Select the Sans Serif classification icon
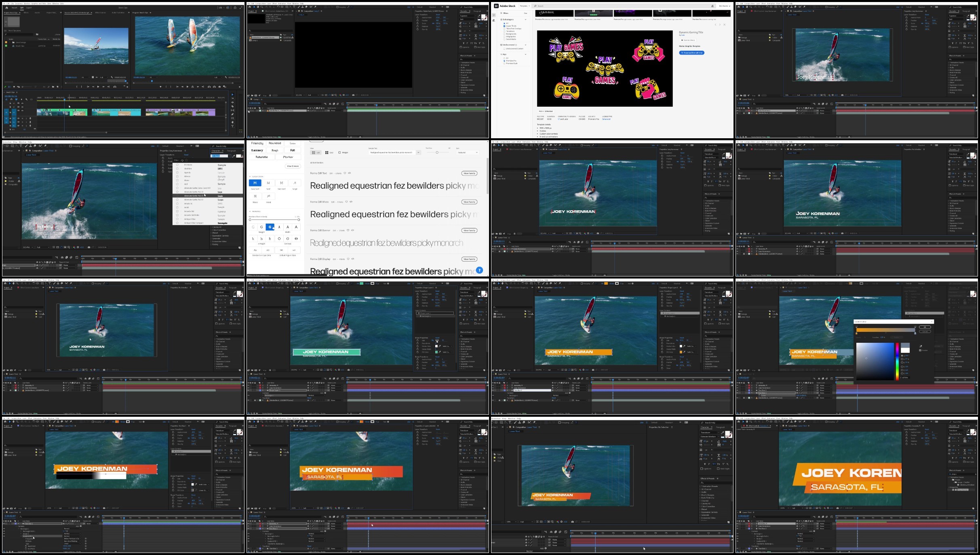 tap(255, 183)
